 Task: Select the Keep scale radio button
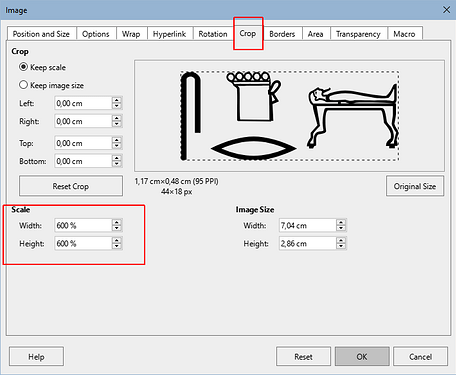pyautogui.click(x=23, y=67)
